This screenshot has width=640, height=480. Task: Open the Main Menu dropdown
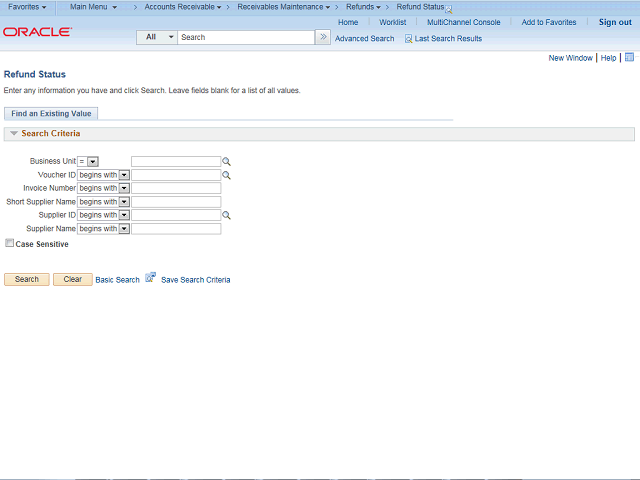(93, 7)
